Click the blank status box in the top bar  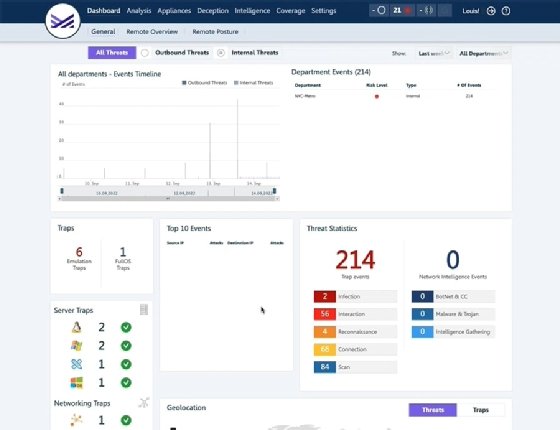(x=445, y=11)
